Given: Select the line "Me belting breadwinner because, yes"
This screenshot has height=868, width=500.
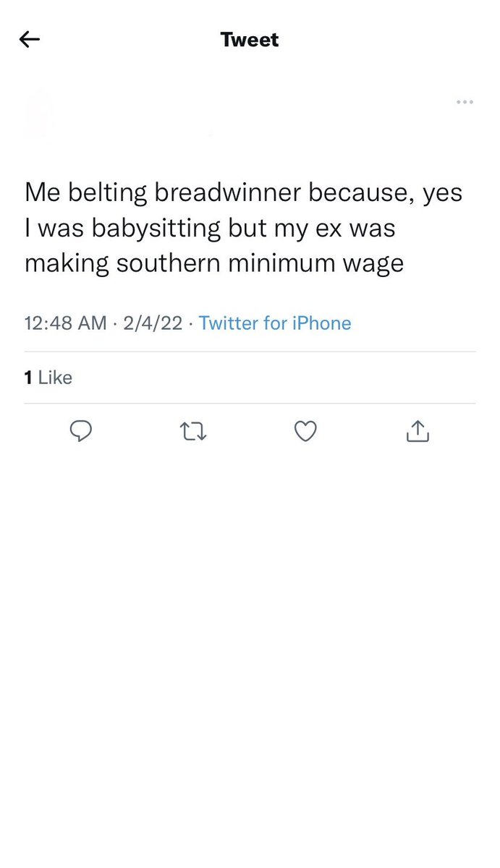Looking at the screenshot, I should 243,194.
